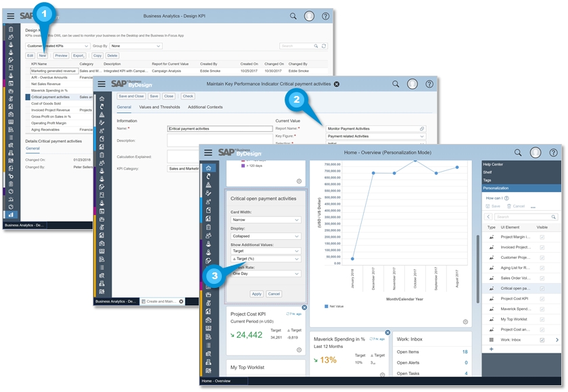The height and width of the screenshot is (392, 568).
Task: Toggle Visible checkbox for Project Margin row
Action: coord(542,237)
